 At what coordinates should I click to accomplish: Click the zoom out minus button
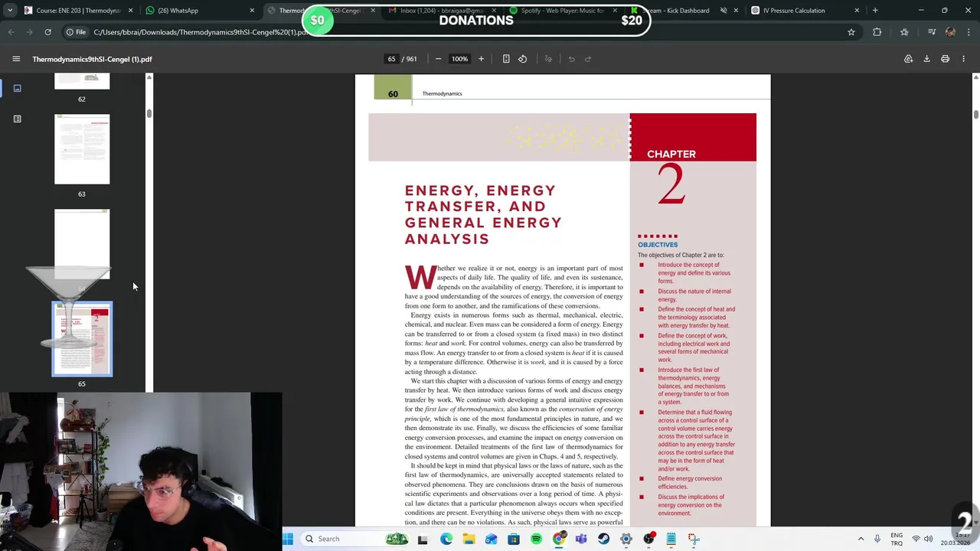coord(438,59)
